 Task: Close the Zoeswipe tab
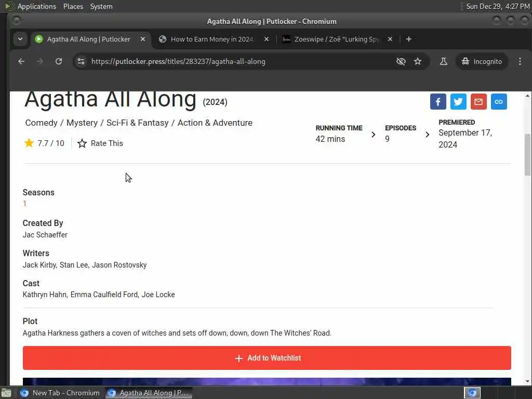[x=390, y=39]
